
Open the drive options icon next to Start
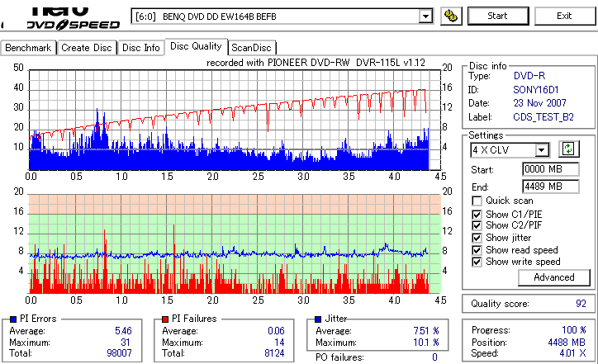(451, 16)
